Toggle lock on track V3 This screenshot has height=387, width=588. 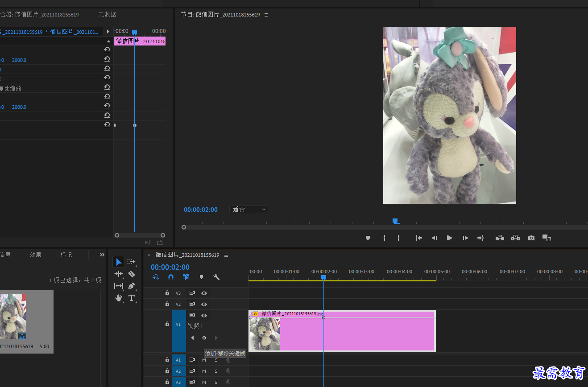(x=167, y=293)
